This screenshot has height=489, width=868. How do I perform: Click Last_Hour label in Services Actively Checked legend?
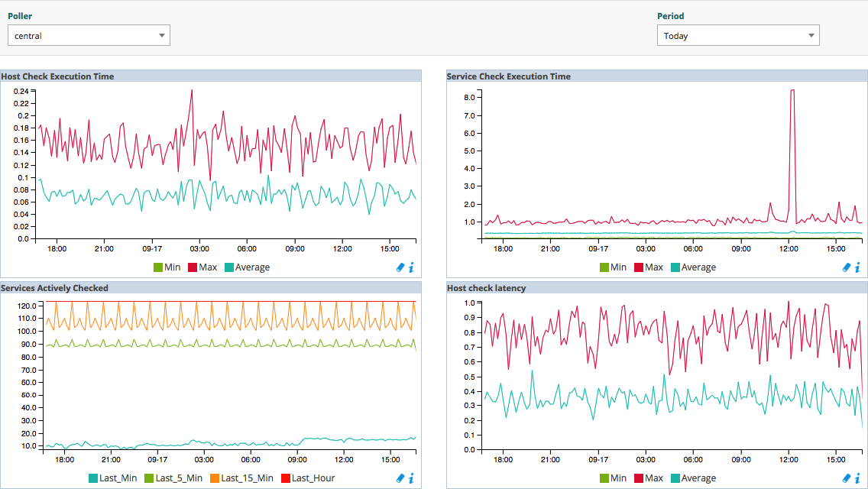coord(313,478)
